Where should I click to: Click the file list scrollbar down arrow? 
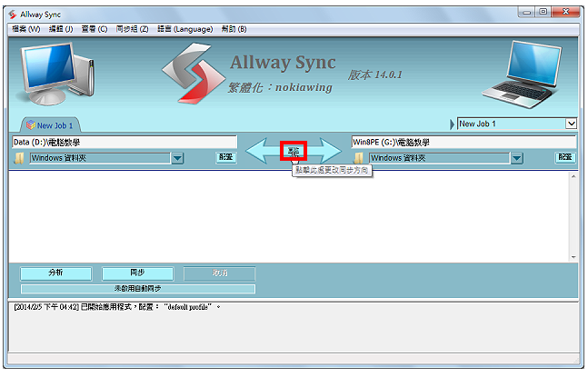point(573,257)
